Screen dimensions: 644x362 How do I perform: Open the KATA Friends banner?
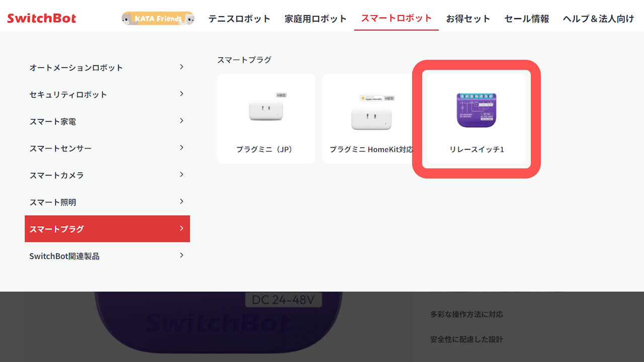(158, 19)
